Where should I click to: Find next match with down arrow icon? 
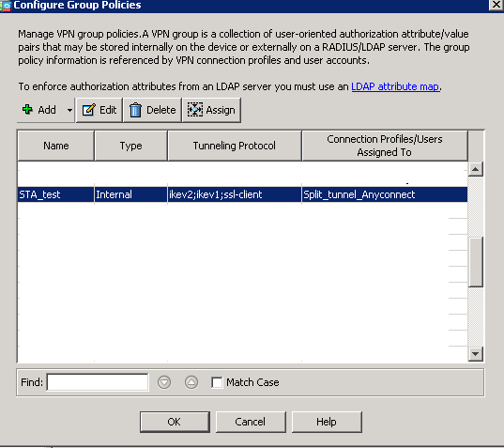164,382
